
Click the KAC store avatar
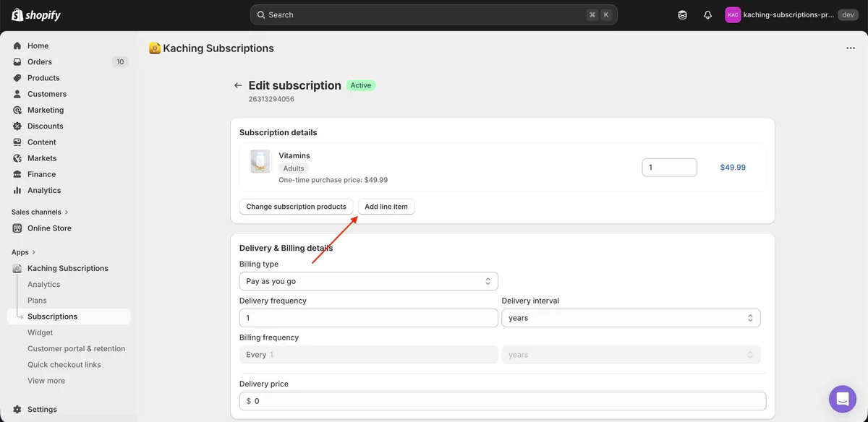733,14
